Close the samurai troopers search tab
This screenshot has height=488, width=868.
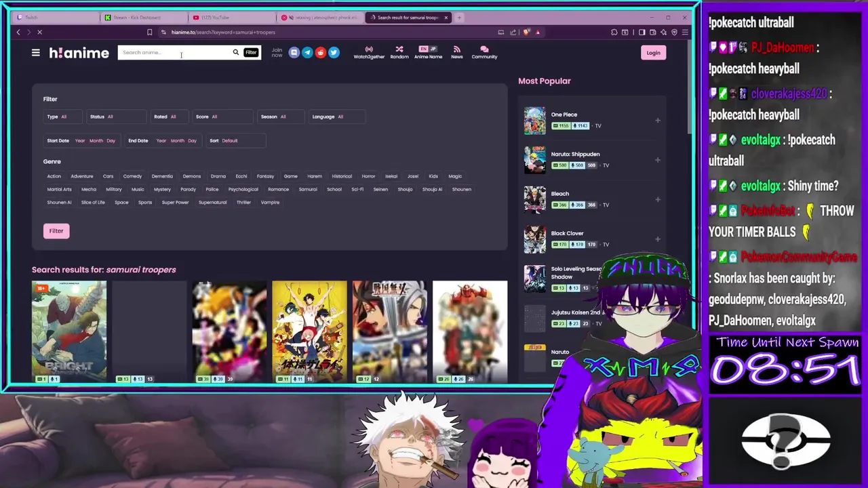click(446, 17)
